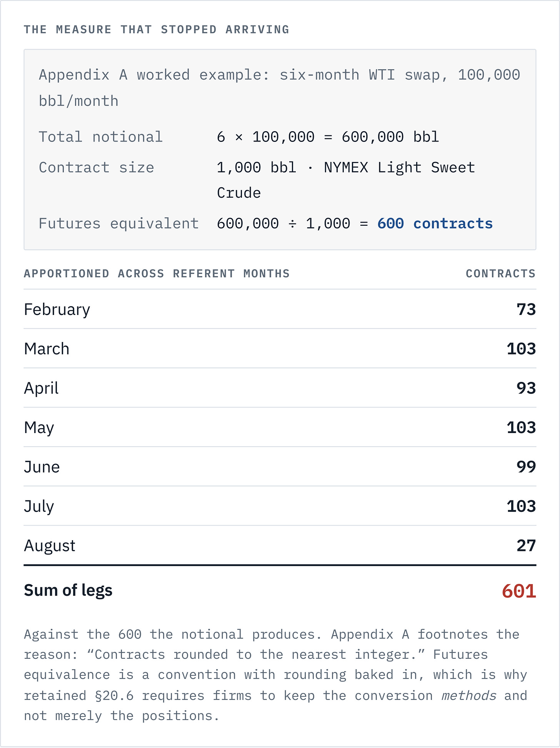This screenshot has height=748, width=560.
Task: Click the Total notional label
Action: pyautogui.click(x=101, y=137)
